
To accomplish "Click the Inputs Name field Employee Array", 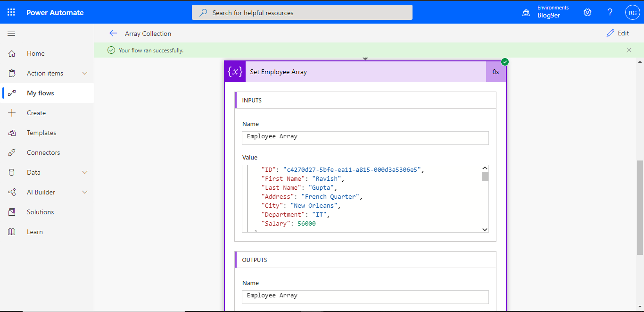I will 365,137.
